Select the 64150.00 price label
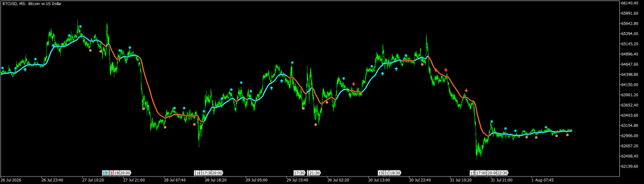Image resolution: width=644 pixels, height=184 pixels. [630, 85]
